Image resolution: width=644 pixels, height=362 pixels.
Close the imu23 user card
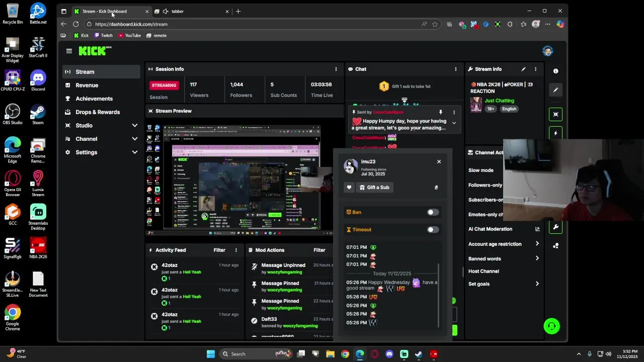[x=439, y=161]
